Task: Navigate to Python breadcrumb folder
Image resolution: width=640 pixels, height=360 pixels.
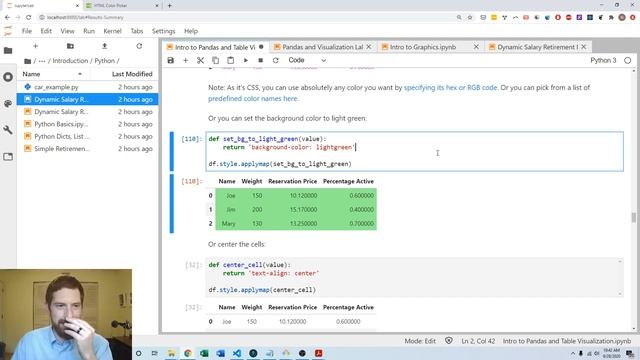Action: 105,61
